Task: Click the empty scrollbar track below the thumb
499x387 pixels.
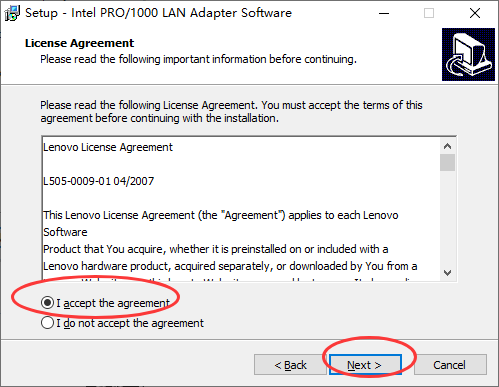Action: [447, 218]
